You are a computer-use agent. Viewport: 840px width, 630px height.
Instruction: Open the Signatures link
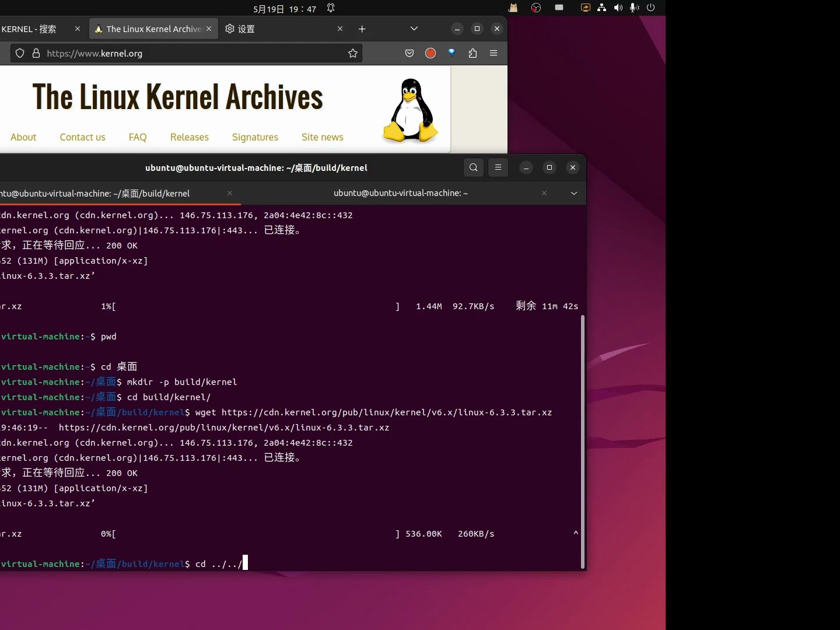click(x=255, y=137)
